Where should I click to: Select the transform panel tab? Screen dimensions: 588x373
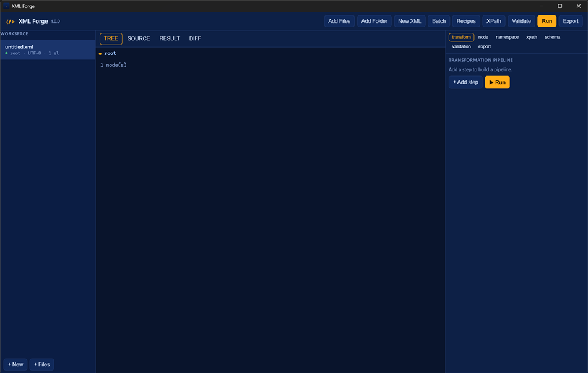click(461, 37)
